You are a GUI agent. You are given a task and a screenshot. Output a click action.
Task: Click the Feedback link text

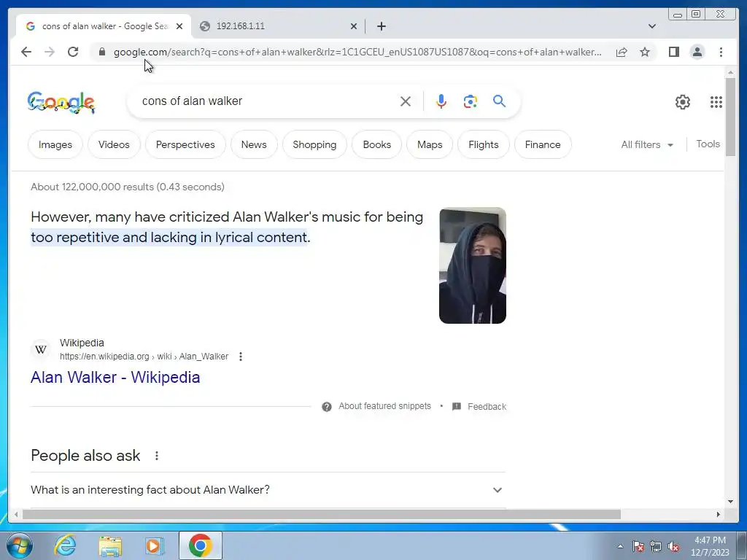(487, 407)
